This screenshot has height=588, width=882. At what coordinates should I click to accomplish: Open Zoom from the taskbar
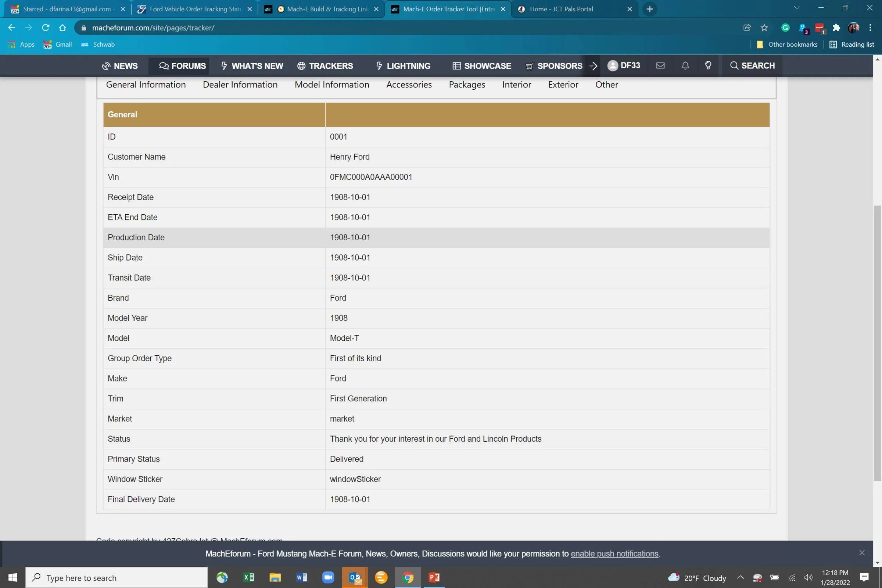pyautogui.click(x=328, y=577)
